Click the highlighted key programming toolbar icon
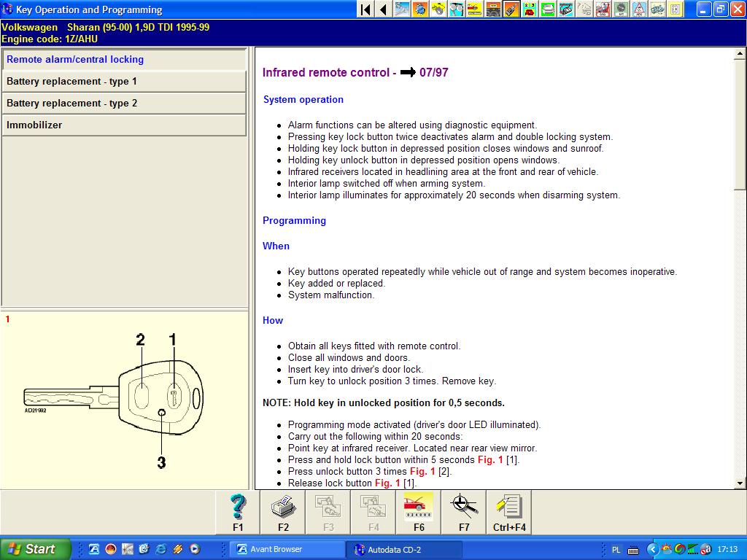Screen dimensions: 747x560 [511, 9]
